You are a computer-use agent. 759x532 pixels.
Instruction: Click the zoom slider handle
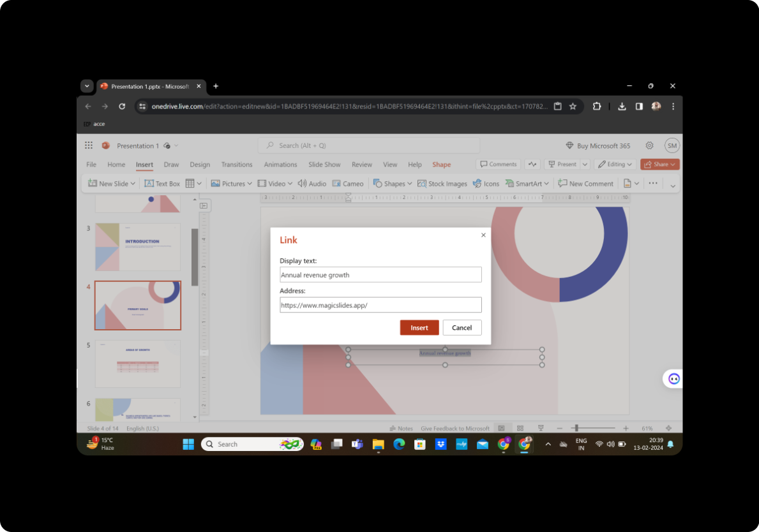576,428
